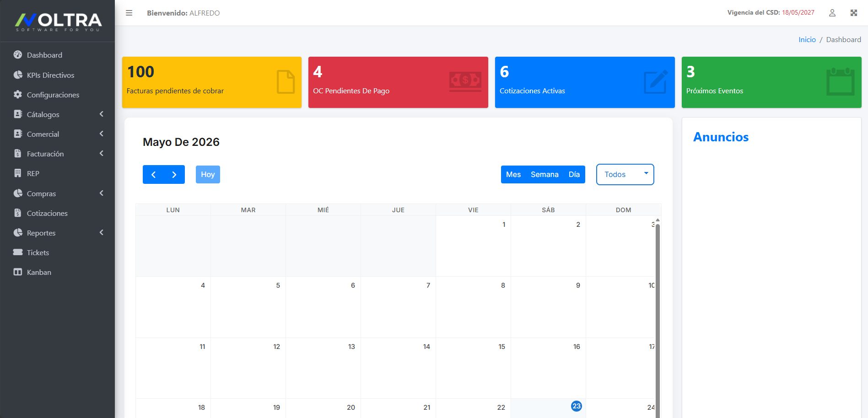This screenshot has height=418, width=868.
Task: Click the Anuncios heading
Action: pos(721,137)
